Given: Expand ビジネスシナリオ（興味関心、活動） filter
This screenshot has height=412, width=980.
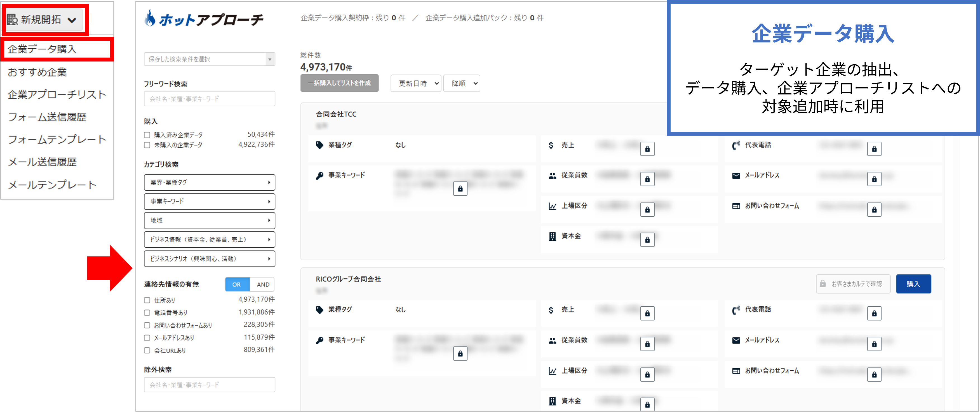Looking at the screenshot, I should pyautogui.click(x=210, y=259).
